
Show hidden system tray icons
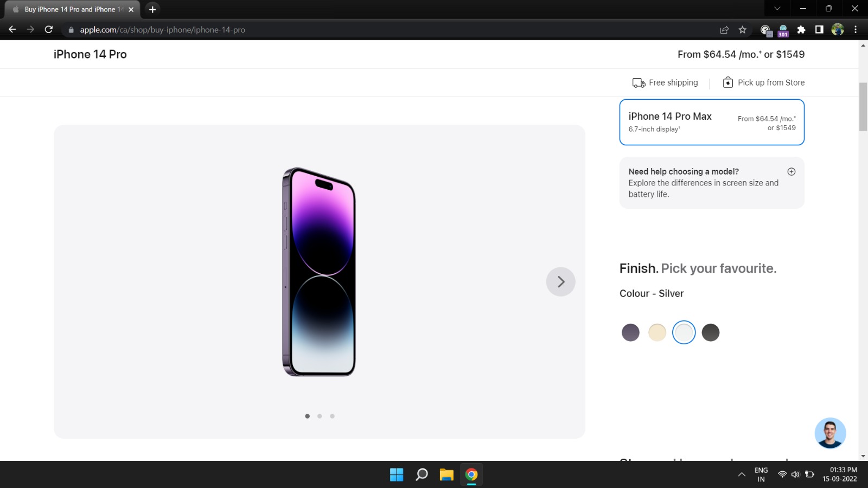[742, 474]
